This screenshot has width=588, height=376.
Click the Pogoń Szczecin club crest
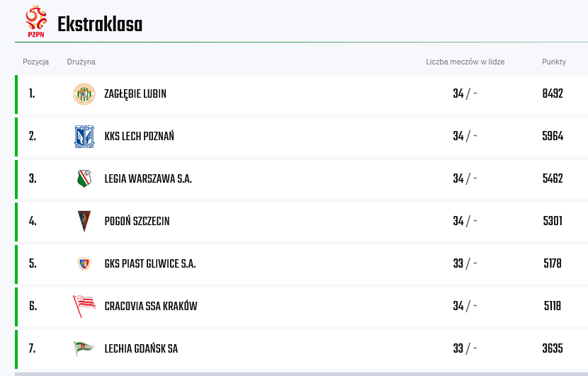click(84, 221)
